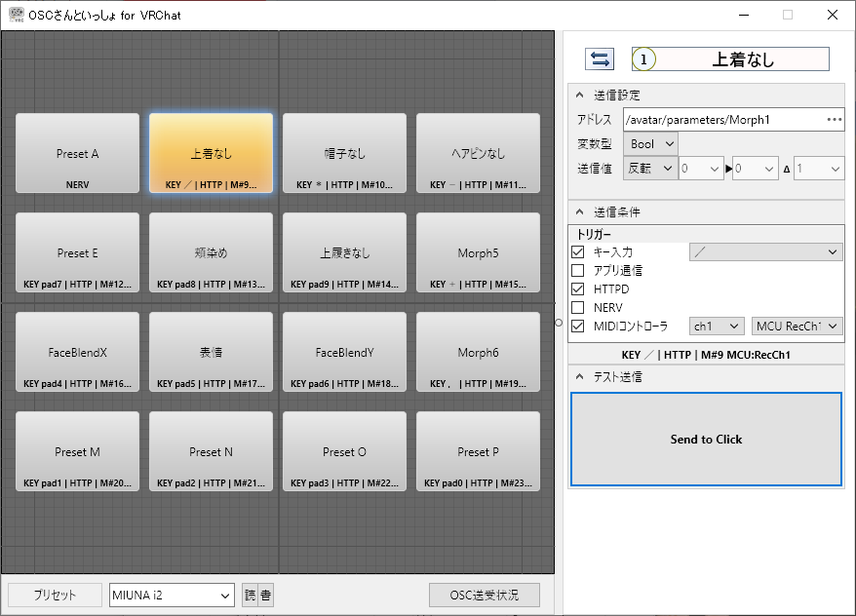
Task: Click the 読 read preset icon
Action: point(250,596)
